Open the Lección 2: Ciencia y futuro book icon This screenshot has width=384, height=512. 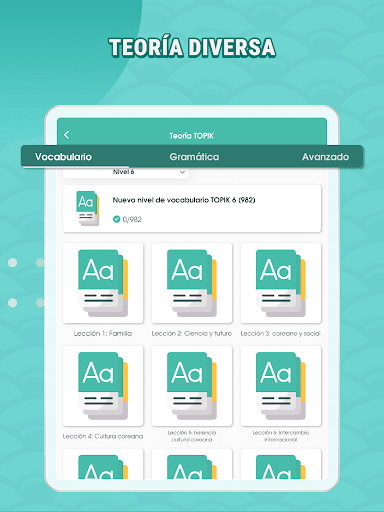192,283
